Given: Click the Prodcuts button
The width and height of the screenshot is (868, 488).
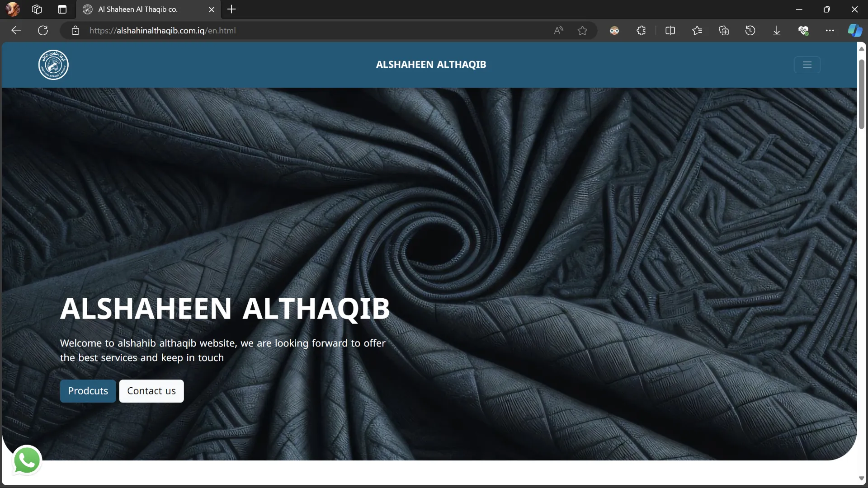Looking at the screenshot, I should 88,391.
